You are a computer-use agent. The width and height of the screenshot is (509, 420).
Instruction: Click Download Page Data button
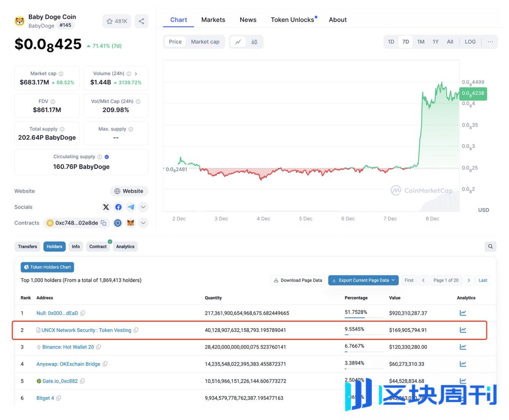pos(298,280)
